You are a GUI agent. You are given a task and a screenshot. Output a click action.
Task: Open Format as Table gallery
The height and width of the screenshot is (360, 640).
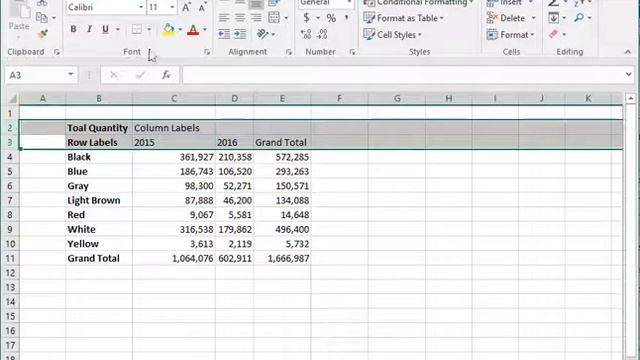404,18
